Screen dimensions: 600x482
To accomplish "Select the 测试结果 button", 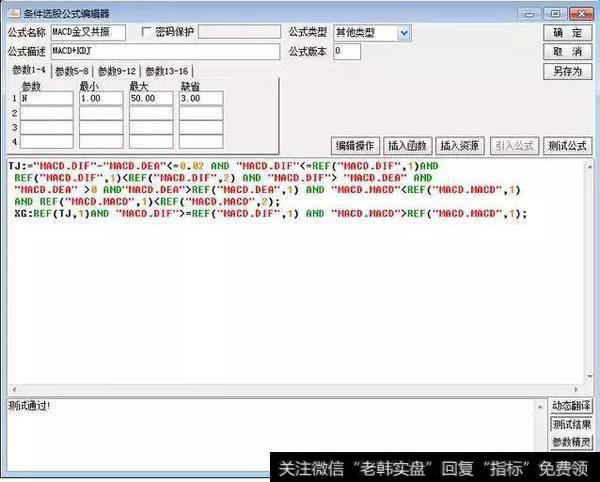I will click(x=571, y=424).
